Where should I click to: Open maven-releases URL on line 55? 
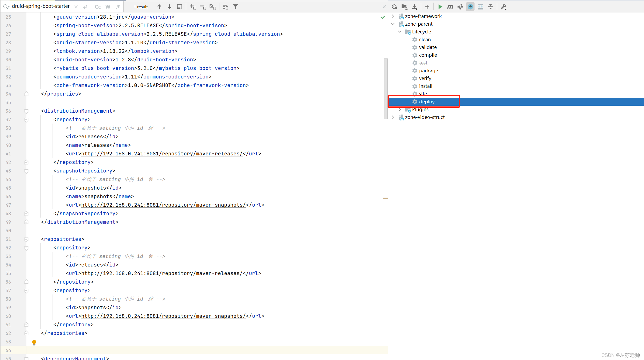162,273
